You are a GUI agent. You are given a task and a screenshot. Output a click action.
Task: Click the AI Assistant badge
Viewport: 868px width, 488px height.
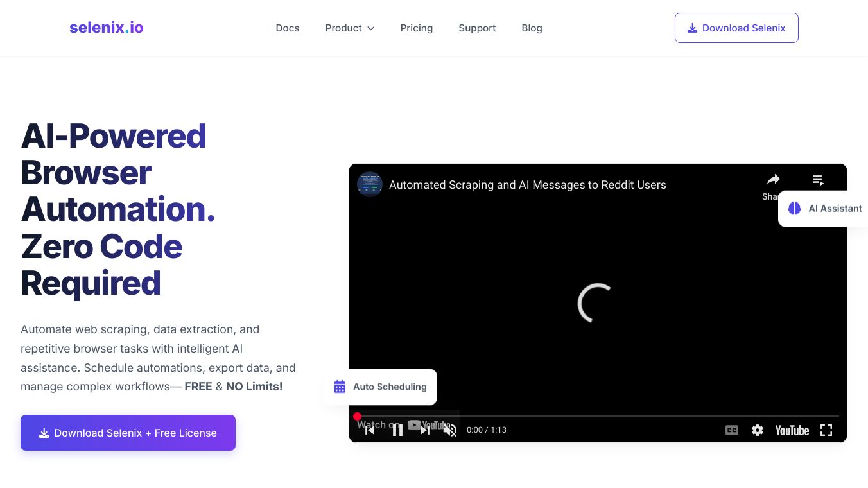click(824, 209)
